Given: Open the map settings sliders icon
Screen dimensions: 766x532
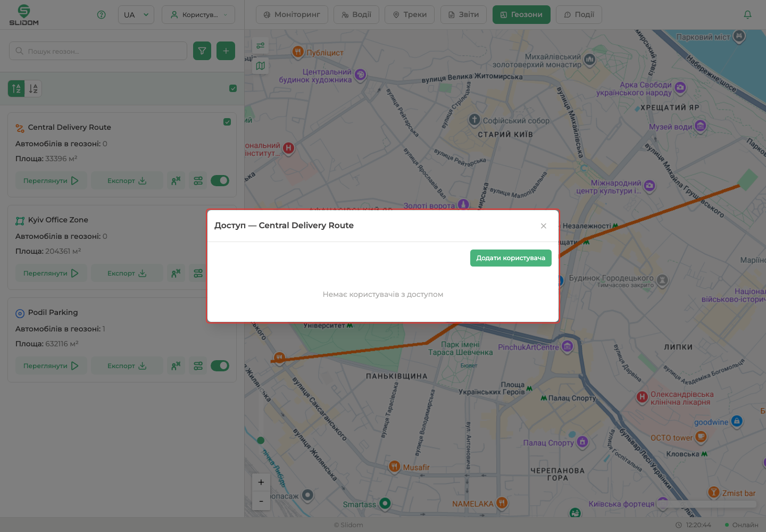Looking at the screenshot, I should click(261, 46).
